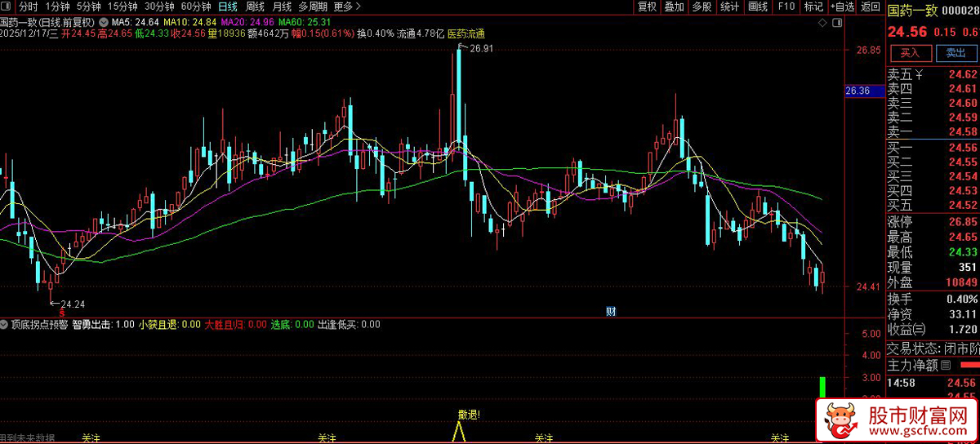980x444 pixels.
Task: Switch to 1分钟 period
Action: click(x=56, y=7)
